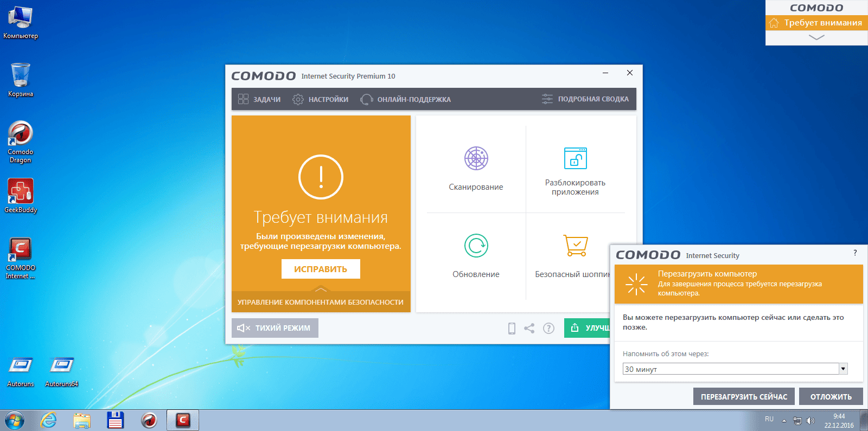Open the ЗАДАЧИ menu
This screenshot has width=868, height=431.
pyautogui.click(x=259, y=99)
